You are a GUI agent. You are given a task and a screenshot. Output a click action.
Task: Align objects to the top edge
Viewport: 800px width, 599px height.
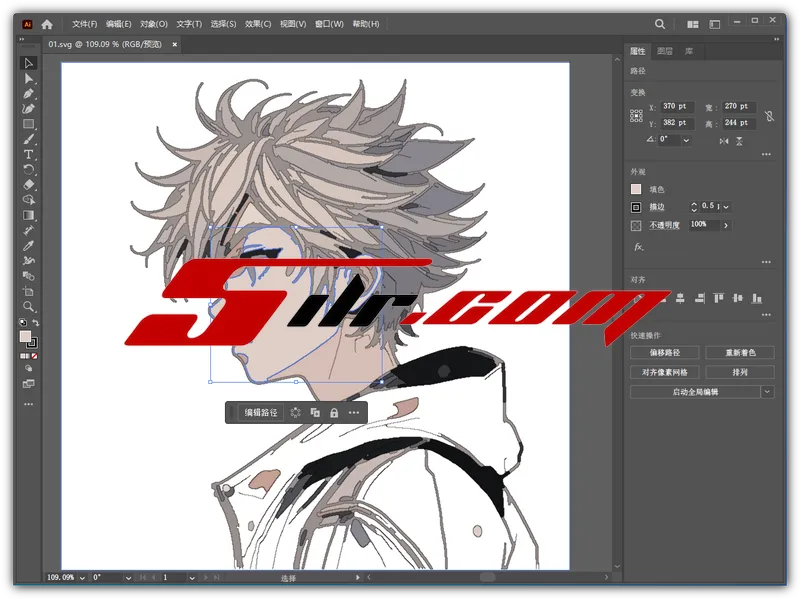[x=718, y=298]
